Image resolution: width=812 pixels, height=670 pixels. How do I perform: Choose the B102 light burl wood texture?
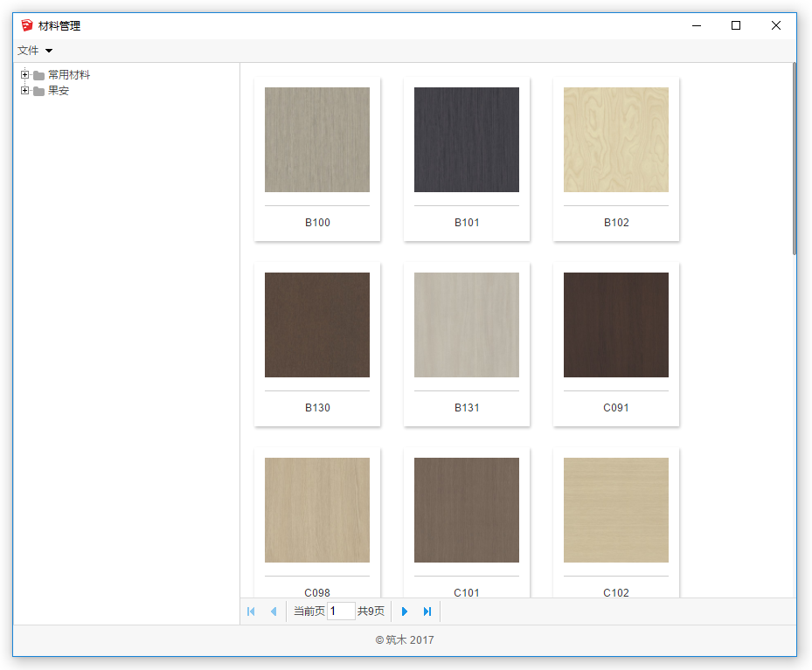616,140
